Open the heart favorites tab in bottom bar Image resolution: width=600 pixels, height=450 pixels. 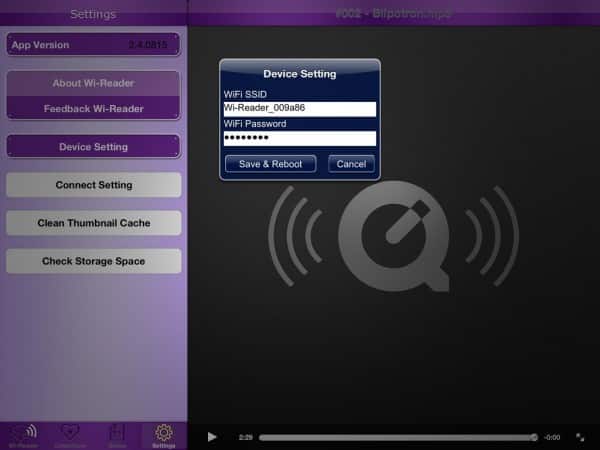coord(70,436)
